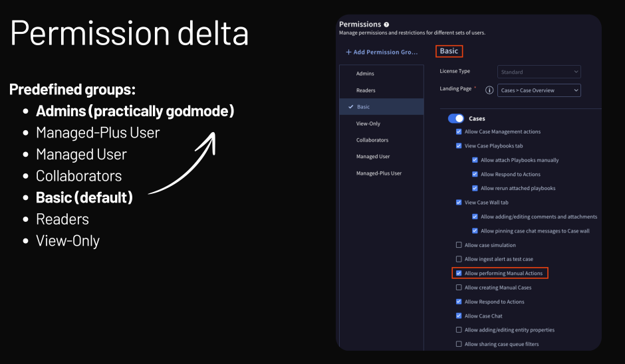The image size is (625, 364).
Task: Uncheck Allow rerun attached playbooks
Action: (475, 188)
